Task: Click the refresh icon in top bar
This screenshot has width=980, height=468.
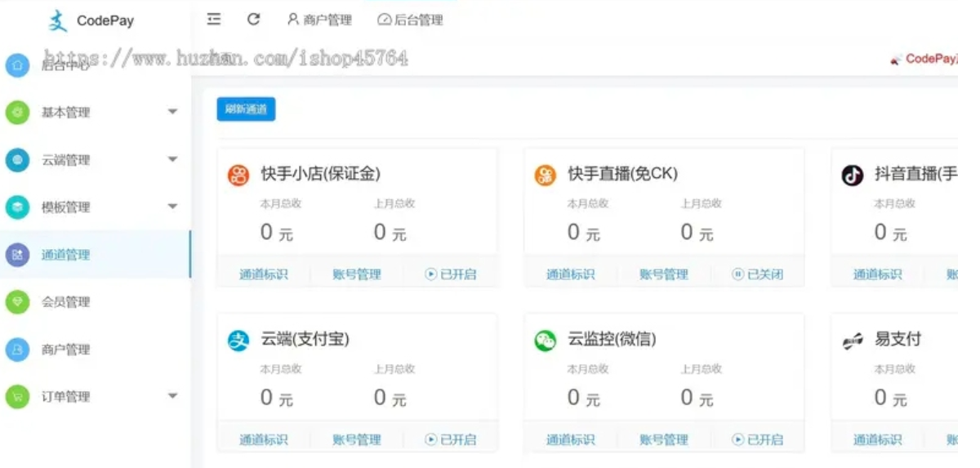Action: (254, 20)
